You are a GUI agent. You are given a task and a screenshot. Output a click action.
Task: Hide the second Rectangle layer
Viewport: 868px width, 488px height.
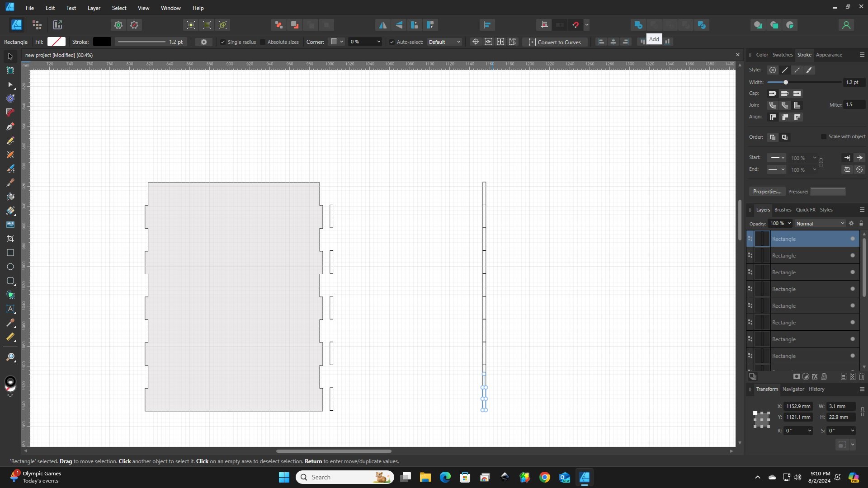(x=853, y=255)
